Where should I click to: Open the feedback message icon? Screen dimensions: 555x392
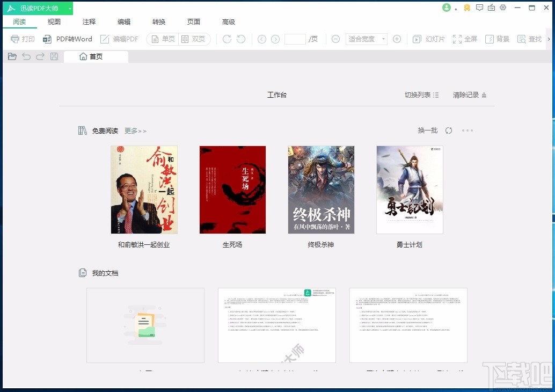click(x=479, y=8)
